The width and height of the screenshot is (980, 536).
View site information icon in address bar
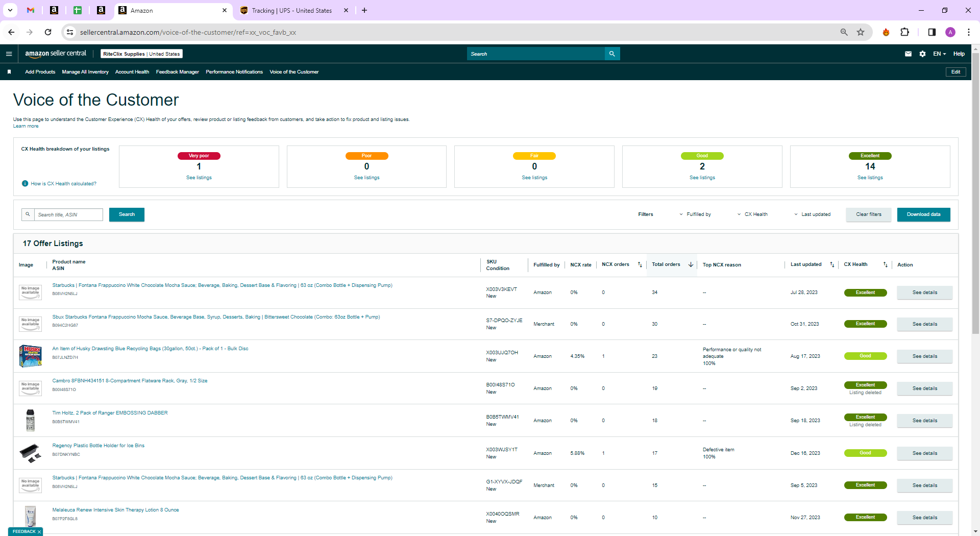point(70,32)
